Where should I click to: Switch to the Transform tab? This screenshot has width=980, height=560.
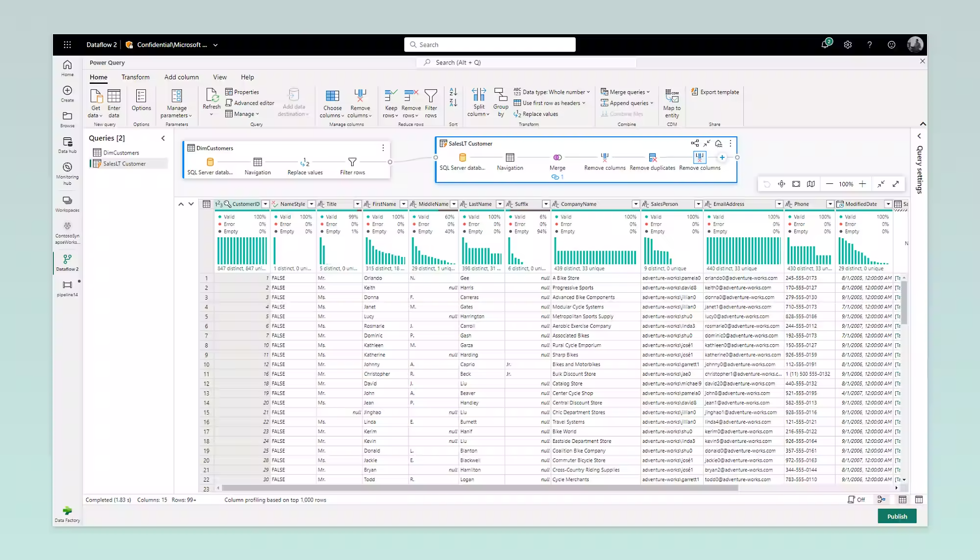(x=135, y=77)
